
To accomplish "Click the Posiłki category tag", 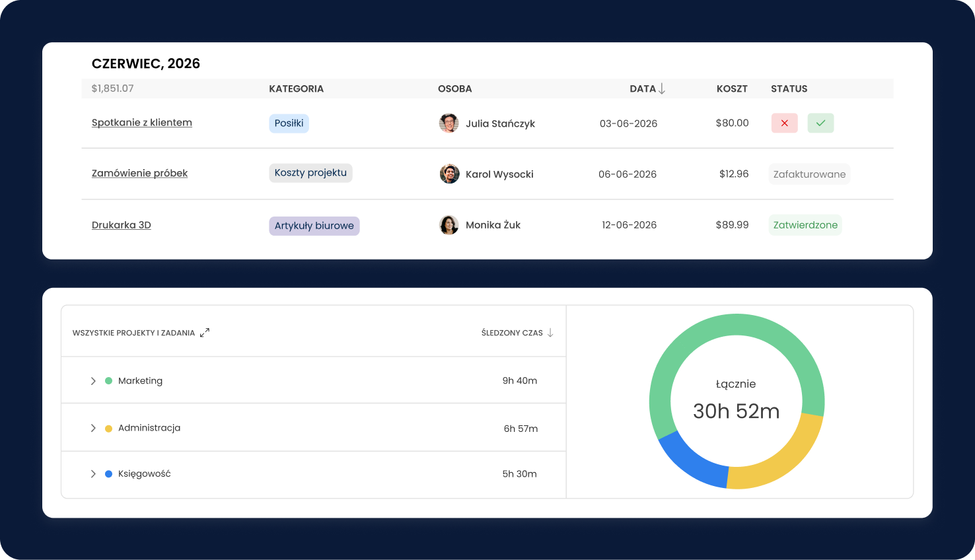I will [x=289, y=123].
